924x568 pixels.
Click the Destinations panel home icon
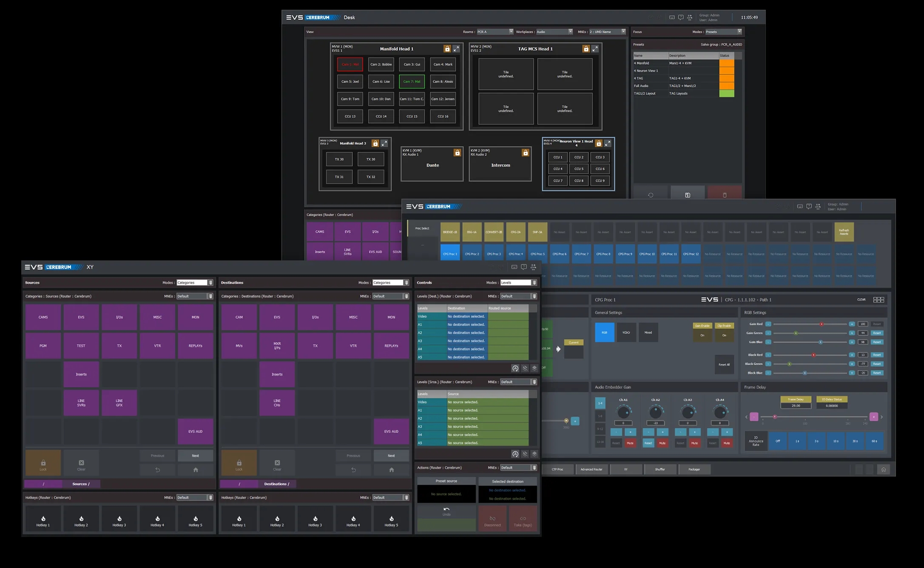pos(391,470)
